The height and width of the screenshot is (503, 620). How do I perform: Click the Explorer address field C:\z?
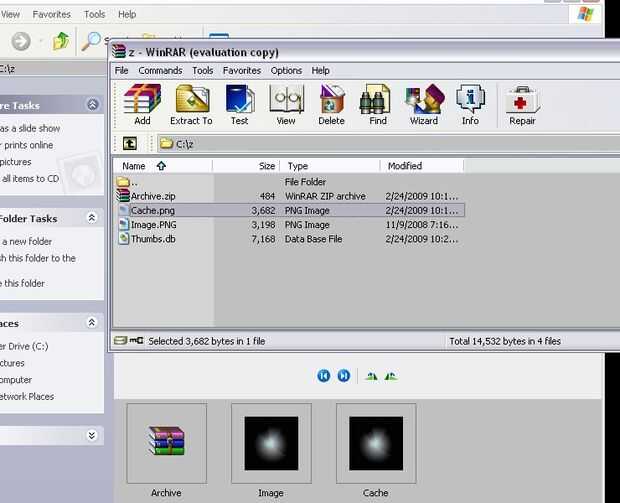click(x=53, y=69)
